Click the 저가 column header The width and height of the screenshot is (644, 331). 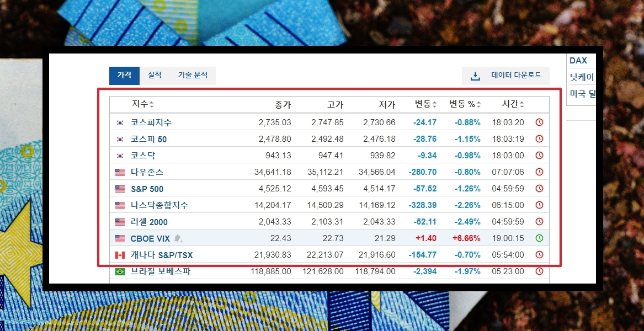tap(387, 105)
